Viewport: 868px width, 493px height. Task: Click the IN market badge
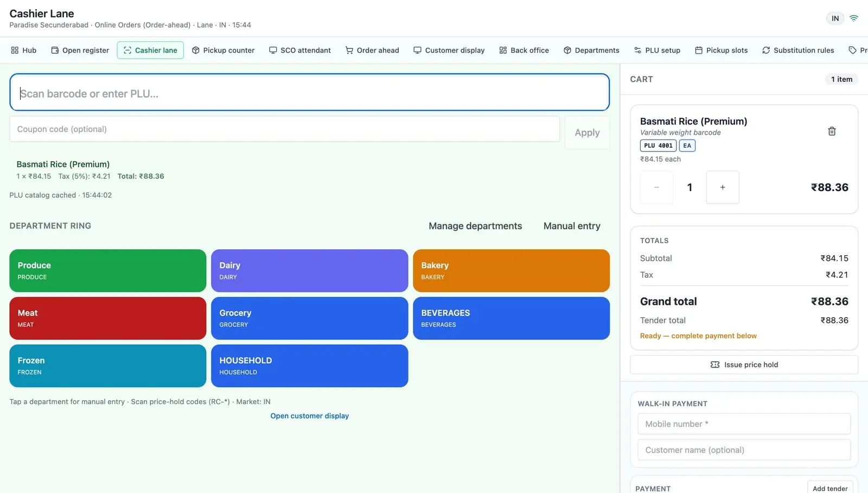835,18
